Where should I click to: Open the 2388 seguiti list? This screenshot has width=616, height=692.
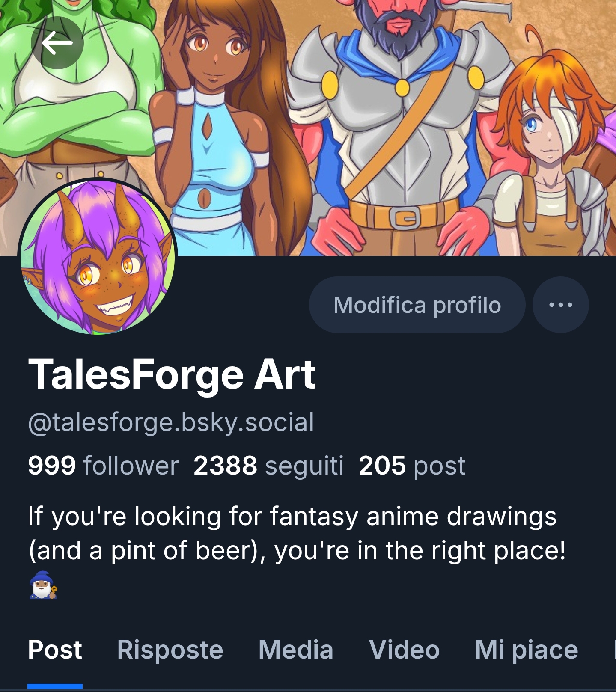click(268, 465)
